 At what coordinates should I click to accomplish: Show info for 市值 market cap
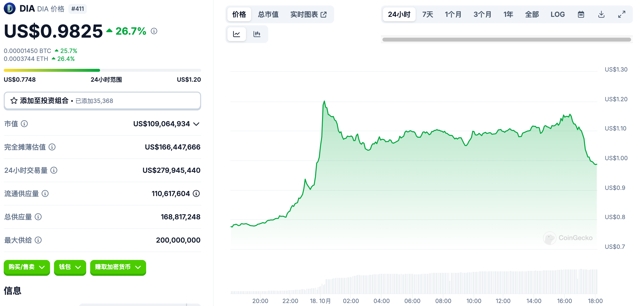point(24,124)
